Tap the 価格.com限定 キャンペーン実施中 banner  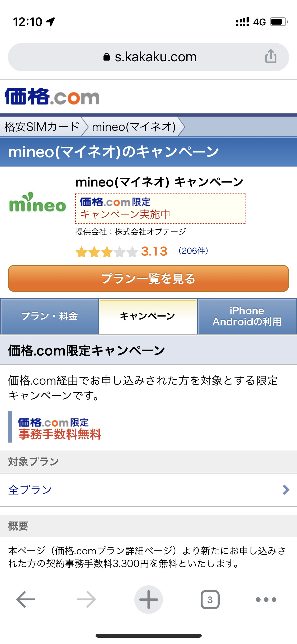click(161, 208)
